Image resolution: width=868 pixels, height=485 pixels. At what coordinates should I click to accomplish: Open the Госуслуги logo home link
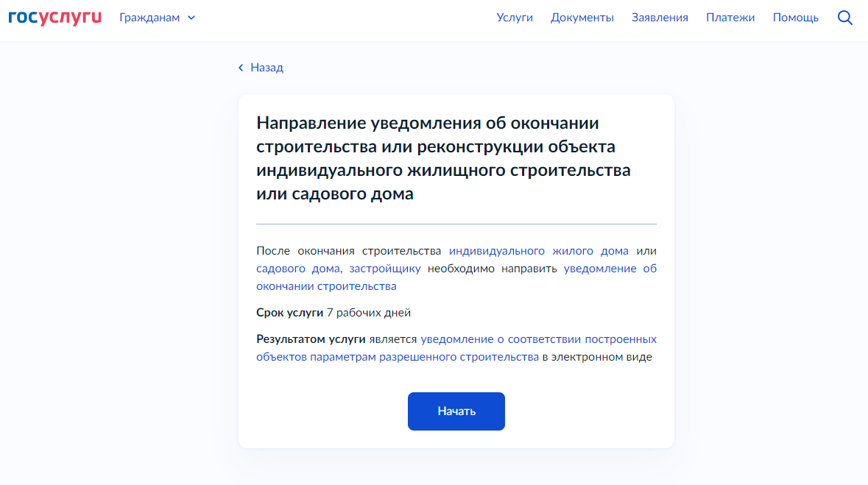point(54,18)
